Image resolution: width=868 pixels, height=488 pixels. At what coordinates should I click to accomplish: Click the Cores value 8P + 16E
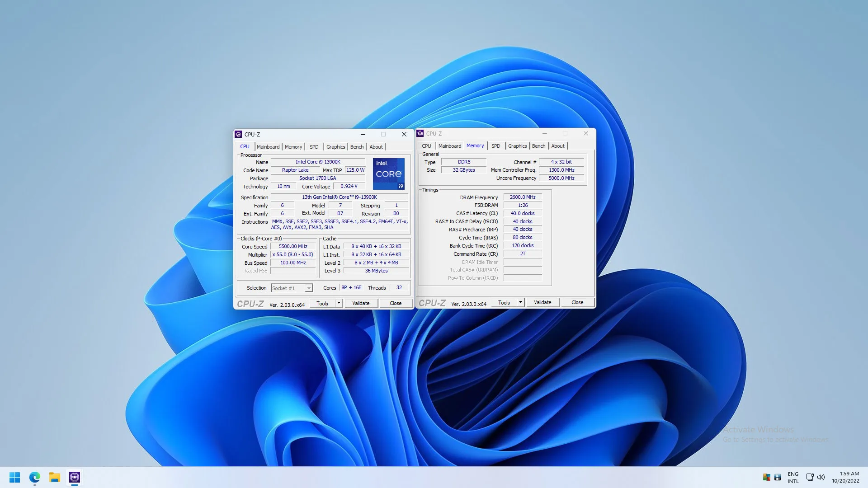click(351, 288)
